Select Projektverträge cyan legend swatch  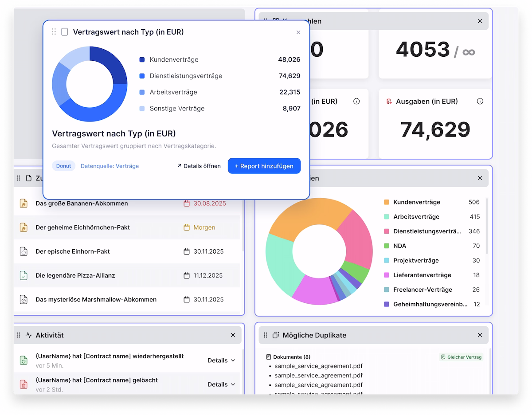tap(387, 261)
